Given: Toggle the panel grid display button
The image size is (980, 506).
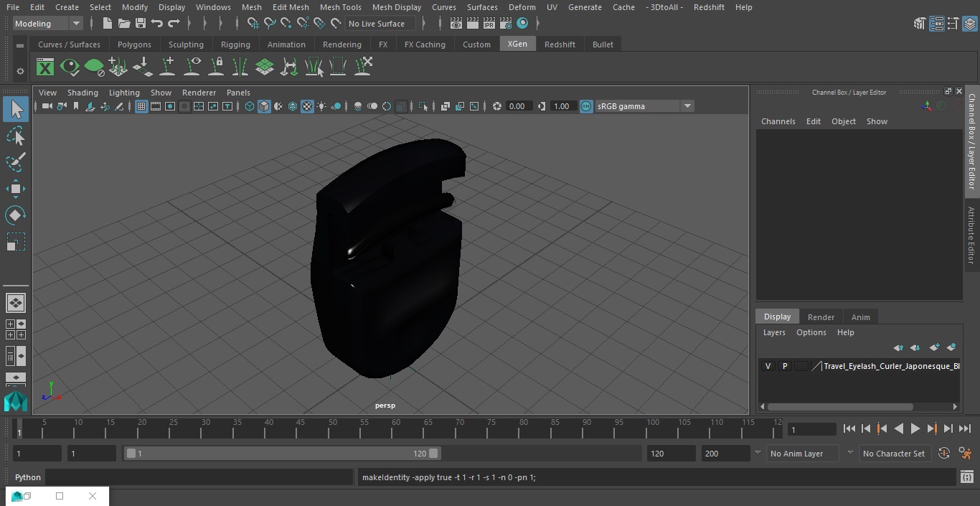Looking at the screenshot, I should tap(141, 106).
